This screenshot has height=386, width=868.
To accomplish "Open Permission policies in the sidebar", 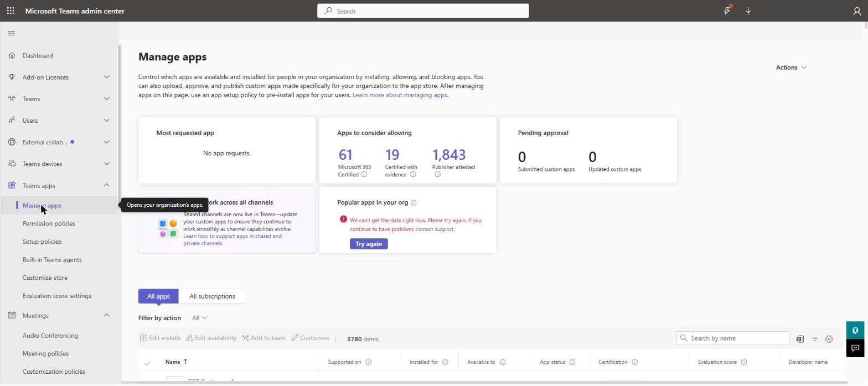I will (49, 223).
